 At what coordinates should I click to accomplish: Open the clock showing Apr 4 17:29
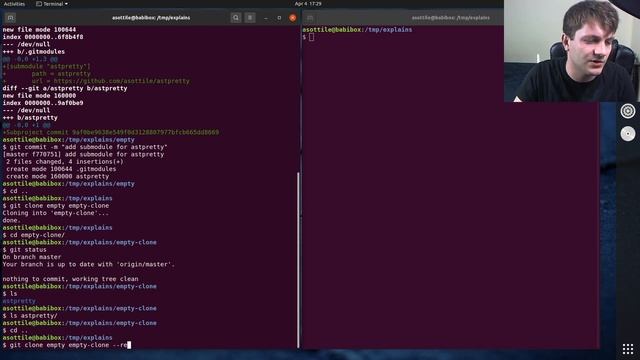(308, 4)
